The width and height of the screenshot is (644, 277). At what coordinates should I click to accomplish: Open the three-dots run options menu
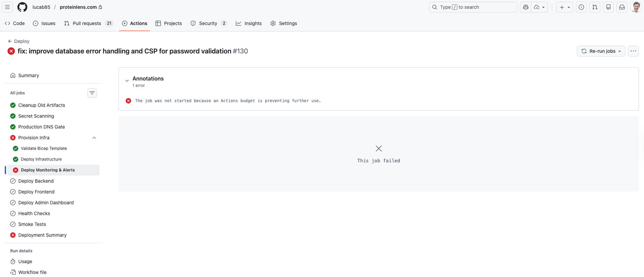point(633,51)
